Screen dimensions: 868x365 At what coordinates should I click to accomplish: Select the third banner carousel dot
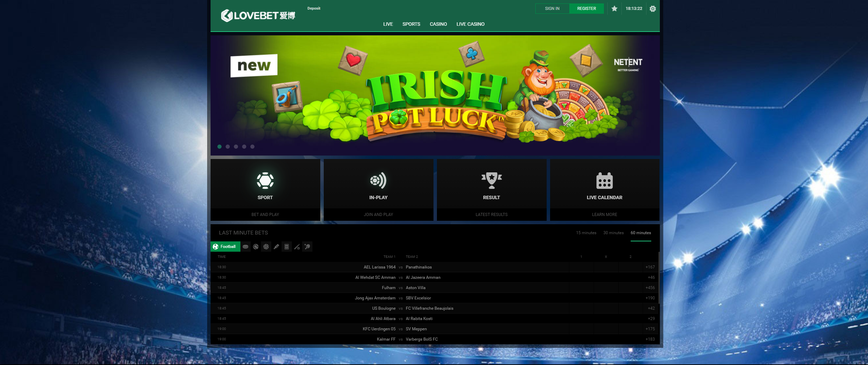pos(236,147)
